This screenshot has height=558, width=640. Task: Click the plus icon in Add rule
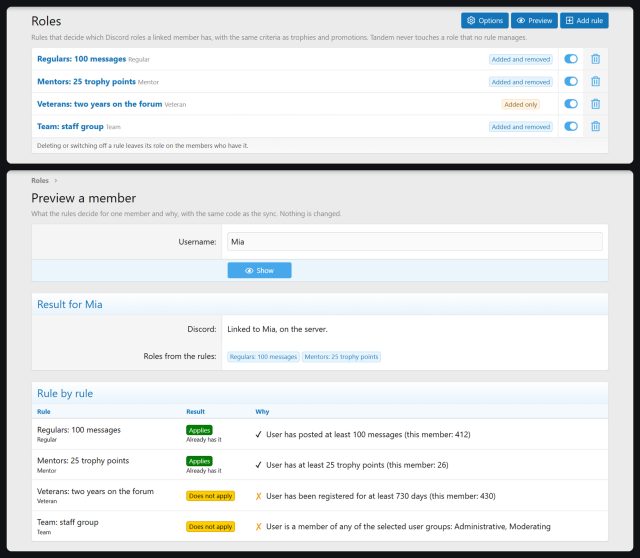[569, 20]
